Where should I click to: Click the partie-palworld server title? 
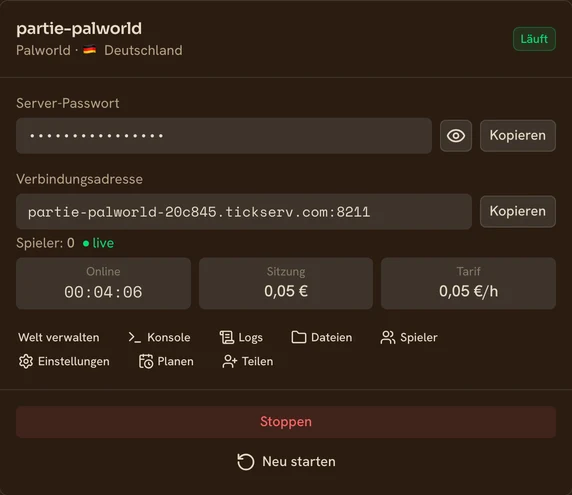79,28
